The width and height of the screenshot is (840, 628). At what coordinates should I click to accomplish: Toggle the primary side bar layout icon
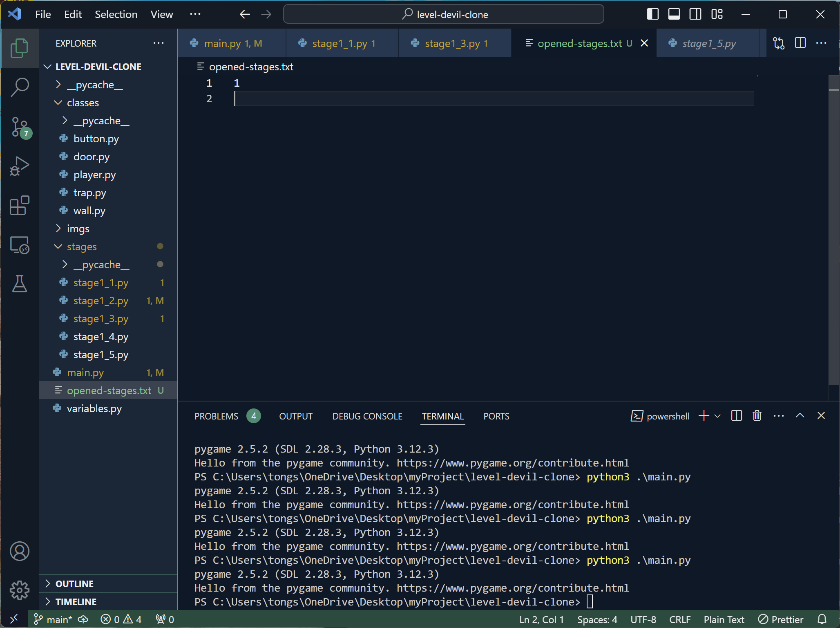click(x=652, y=14)
